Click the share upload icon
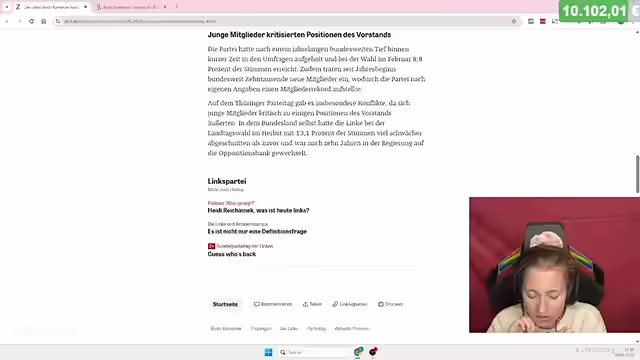The width and height of the screenshot is (640, 360). click(x=305, y=304)
